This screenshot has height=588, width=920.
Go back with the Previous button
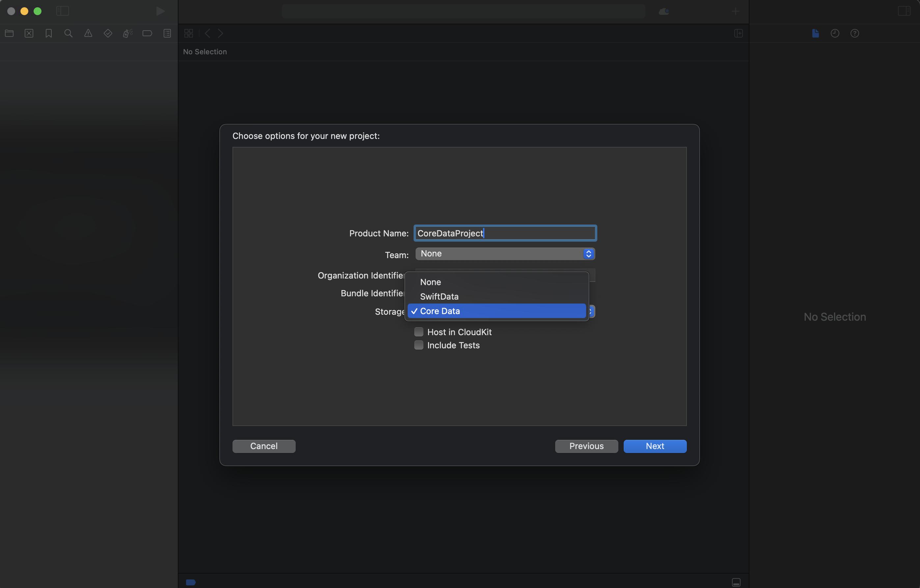586,446
